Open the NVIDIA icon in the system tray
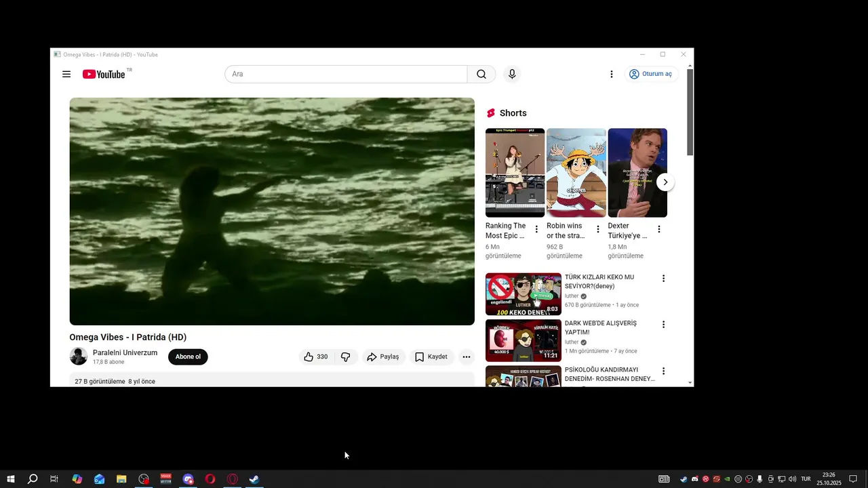Image resolution: width=868 pixels, height=488 pixels. coord(727,479)
